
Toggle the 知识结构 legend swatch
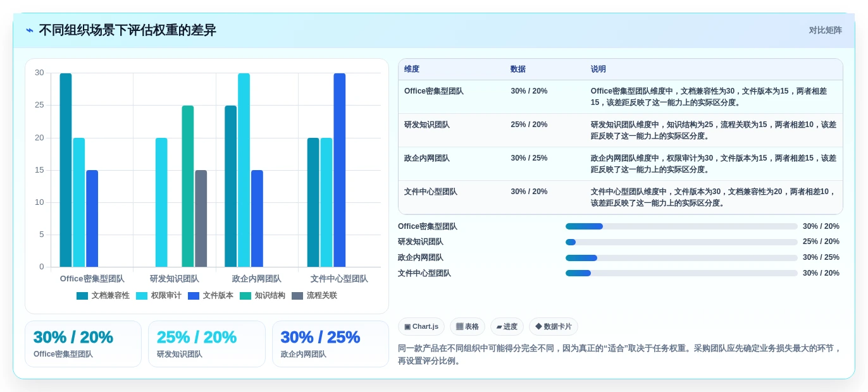245,296
